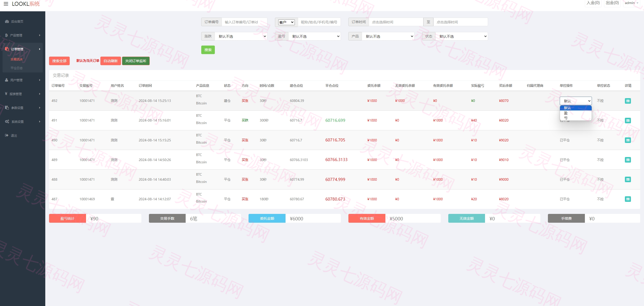Viewport: 644px width, 306px height.
Task: Open the 盈亏 filter dropdown
Action: pyautogui.click(x=314, y=36)
